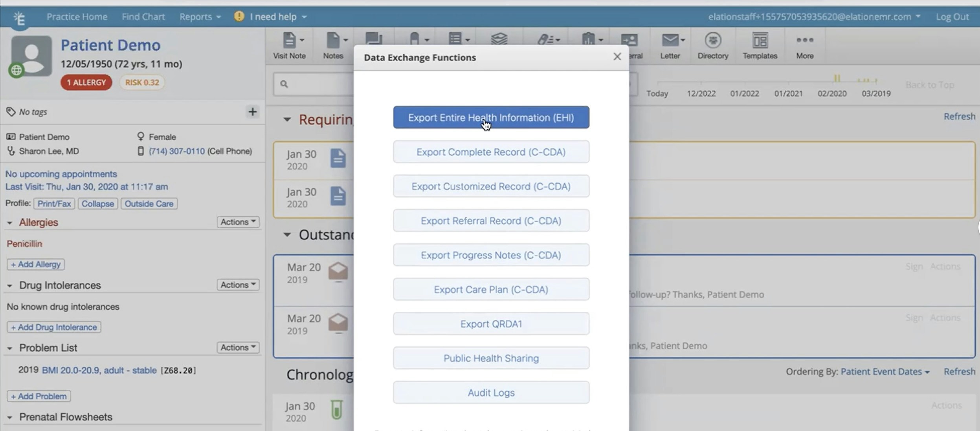Click the 03/2019 timeline marker
980x431 pixels.
click(x=876, y=93)
